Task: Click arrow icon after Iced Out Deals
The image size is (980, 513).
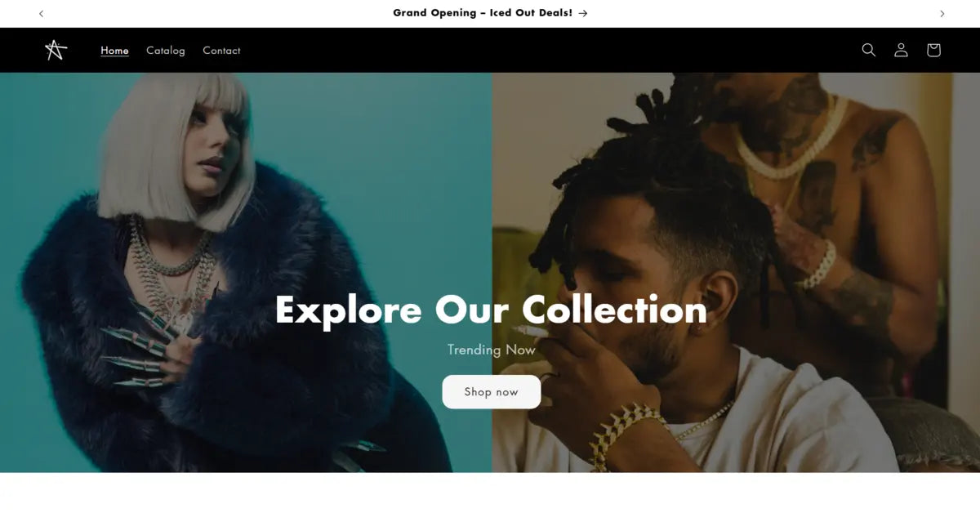Action: point(582,13)
